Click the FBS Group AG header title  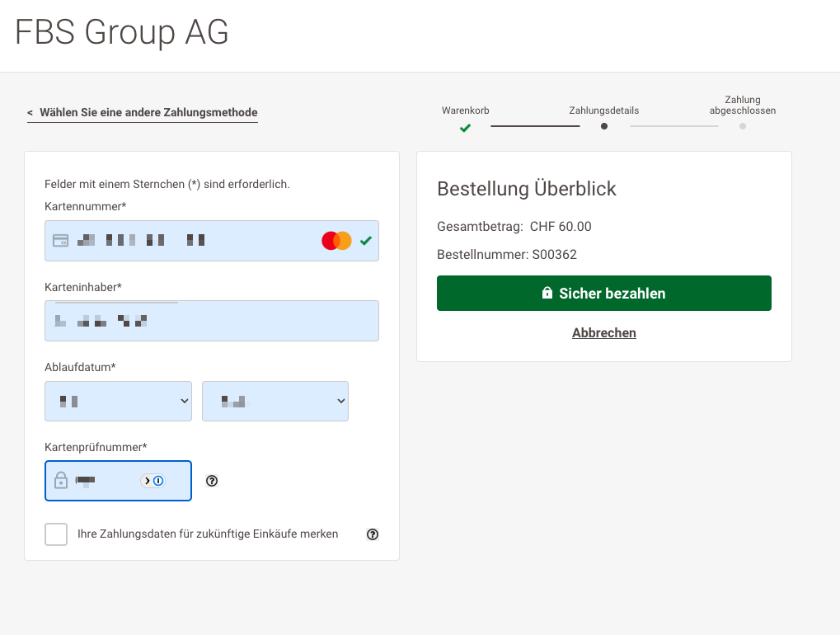(122, 33)
